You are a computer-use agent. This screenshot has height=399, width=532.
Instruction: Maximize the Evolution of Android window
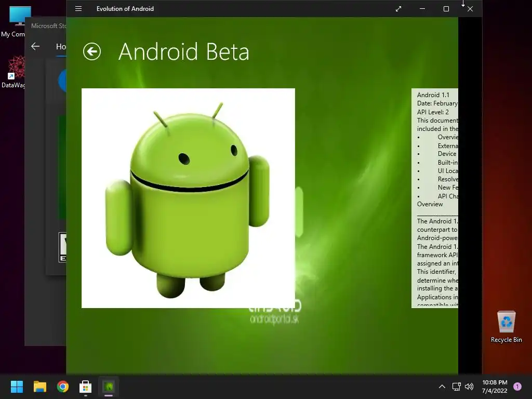(x=446, y=9)
